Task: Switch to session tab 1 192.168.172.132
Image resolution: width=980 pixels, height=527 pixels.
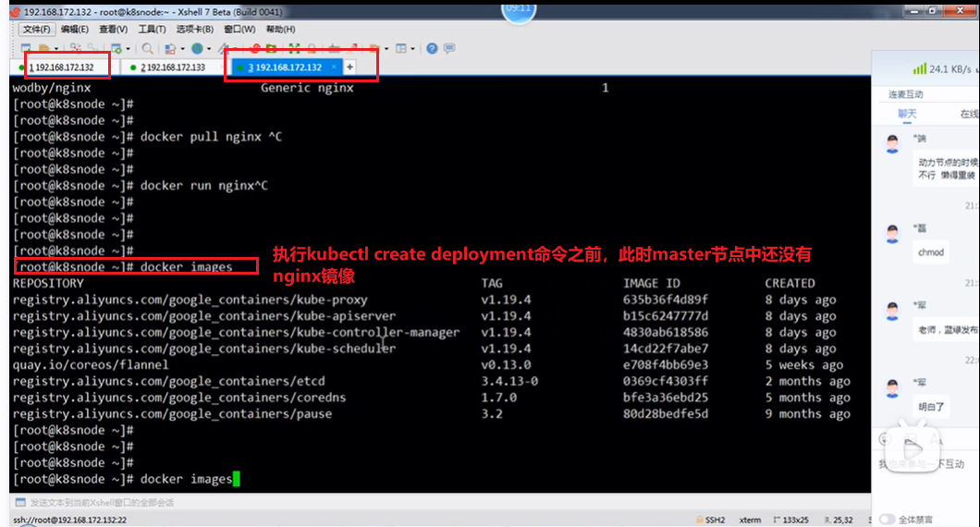Action: coord(61,67)
